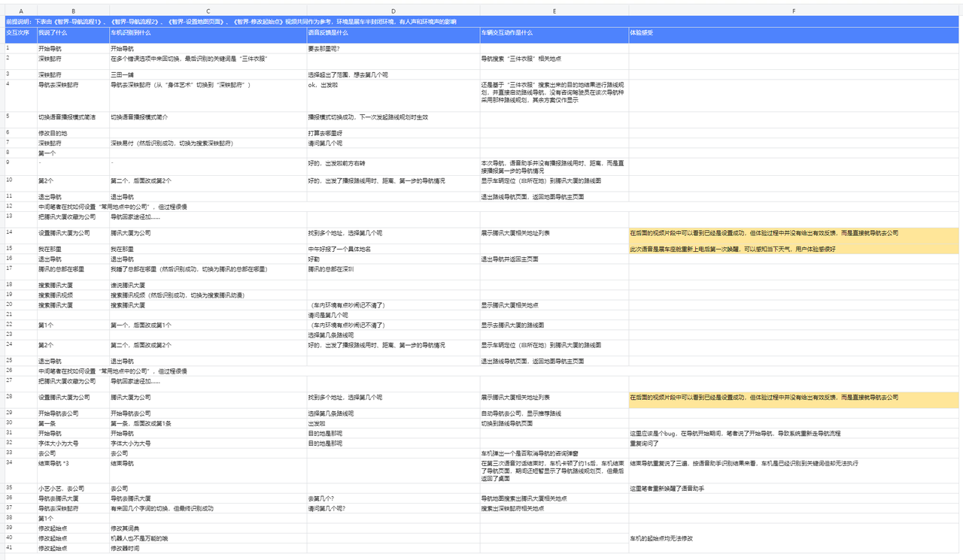
Task: Click the cell 中午好报了一个具体地名
Action: click(393, 249)
